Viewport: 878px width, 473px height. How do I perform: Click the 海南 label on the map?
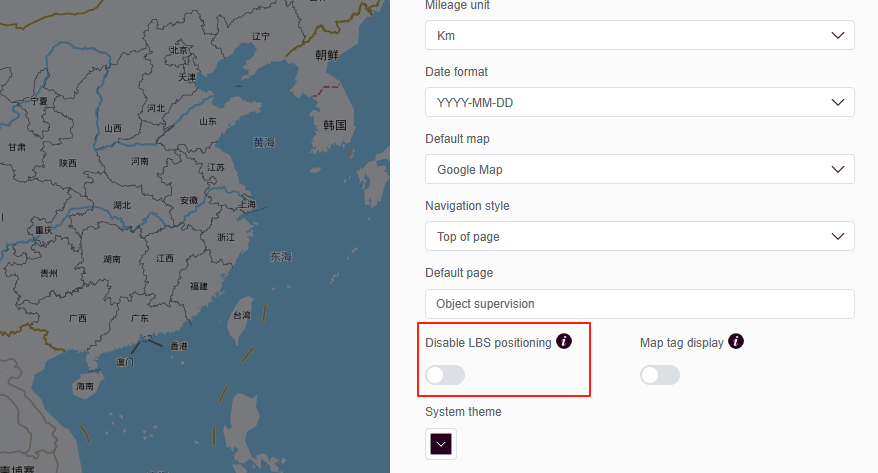(84, 386)
